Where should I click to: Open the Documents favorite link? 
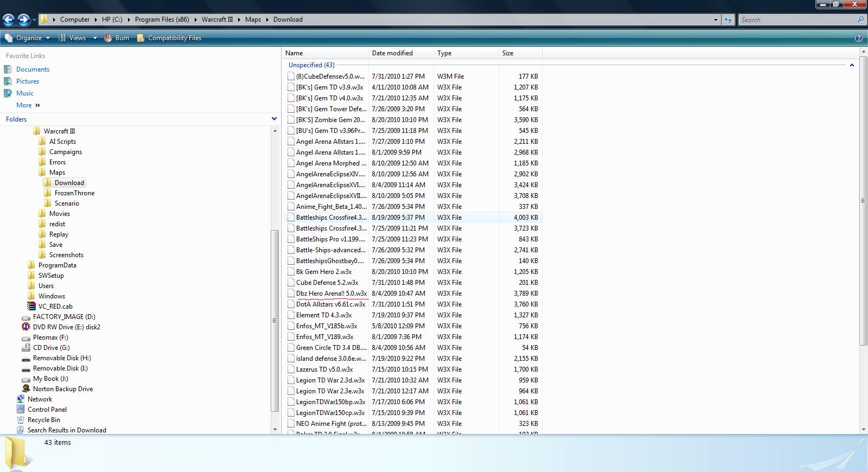point(33,69)
